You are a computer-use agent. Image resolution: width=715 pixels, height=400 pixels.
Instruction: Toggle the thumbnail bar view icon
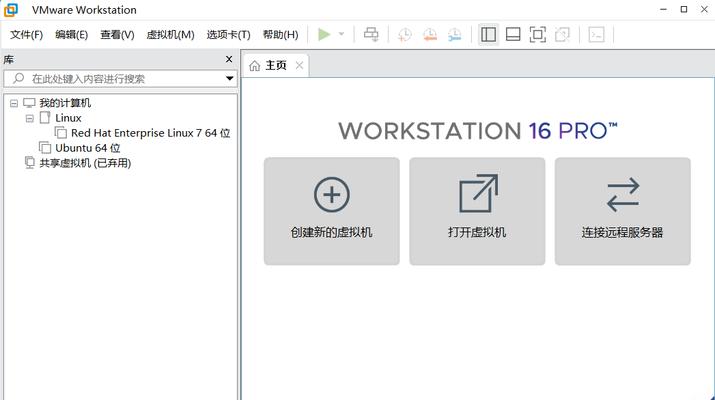[513, 34]
